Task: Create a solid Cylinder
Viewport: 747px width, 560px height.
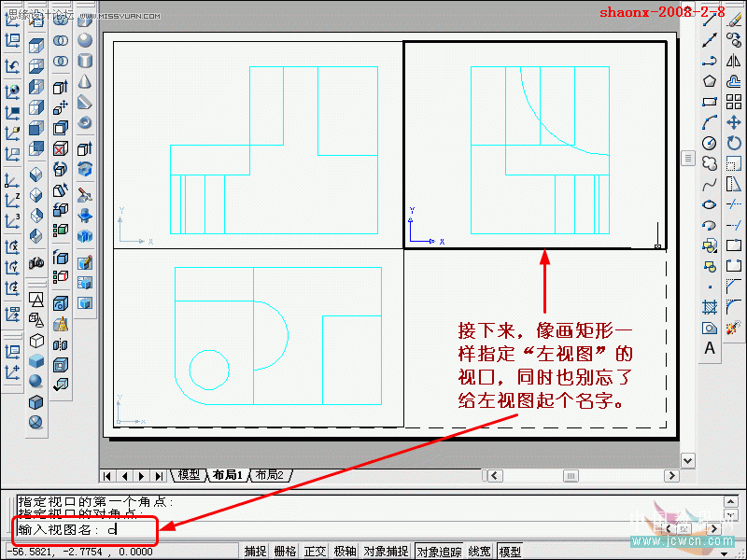Action: (85, 61)
